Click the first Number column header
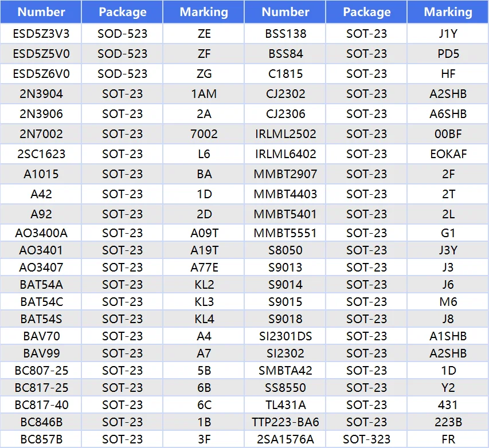Viewport: 489px width, 448px height. point(41,12)
